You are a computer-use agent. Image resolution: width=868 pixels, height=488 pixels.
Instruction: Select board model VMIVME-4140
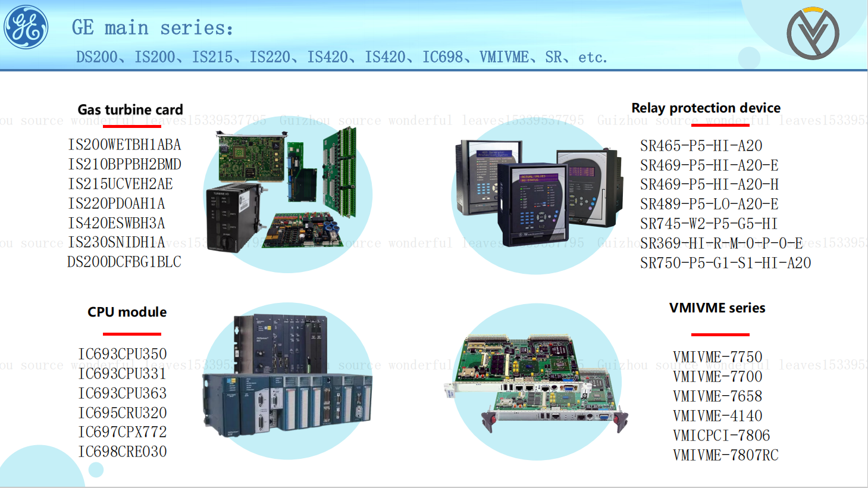pyautogui.click(x=717, y=416)
